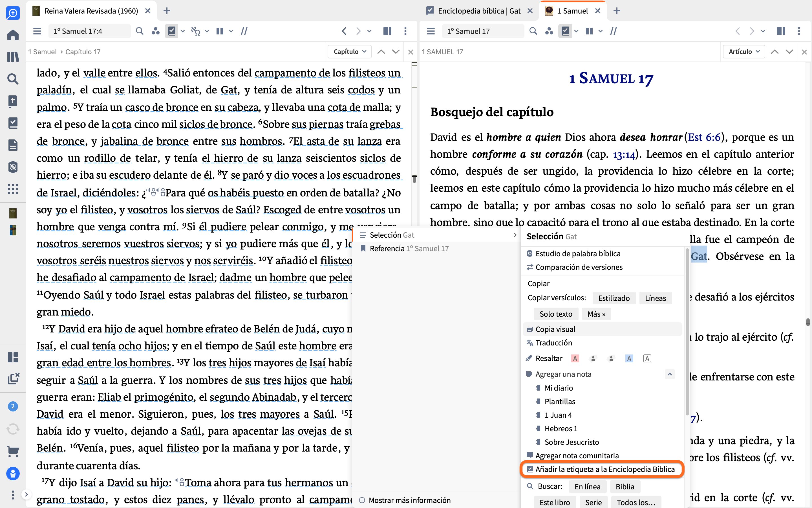Viewport: 812px width, 508px height.
Task: Open the Documents icon in sidebar
Action: tap(13, 145)
